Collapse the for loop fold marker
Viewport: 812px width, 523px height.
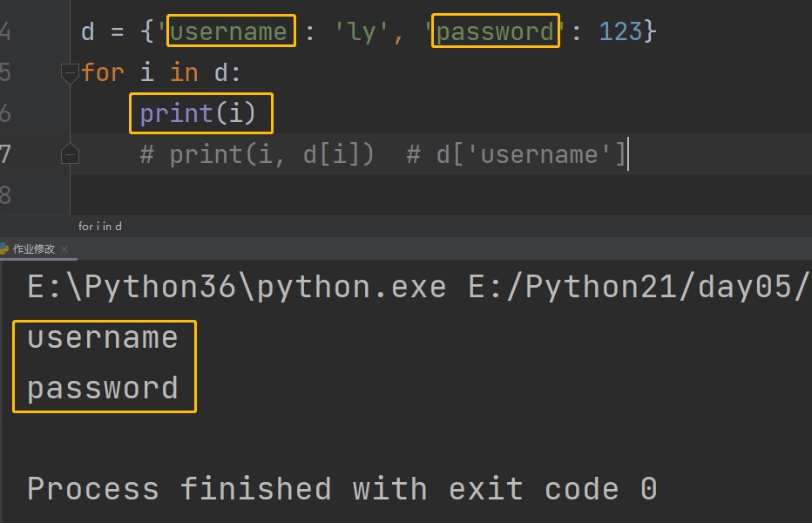click(70, 73)
